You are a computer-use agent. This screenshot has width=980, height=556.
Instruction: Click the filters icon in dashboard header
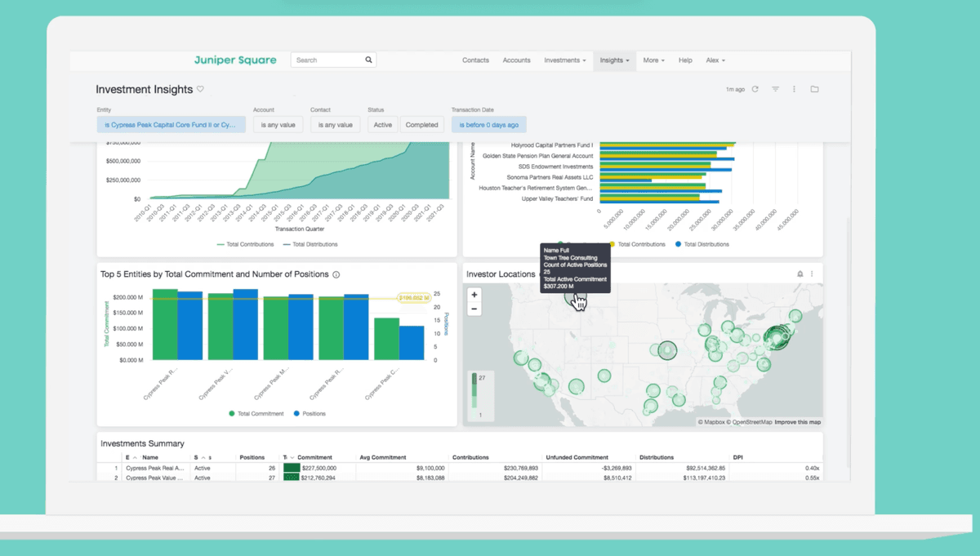click(776, 89)
